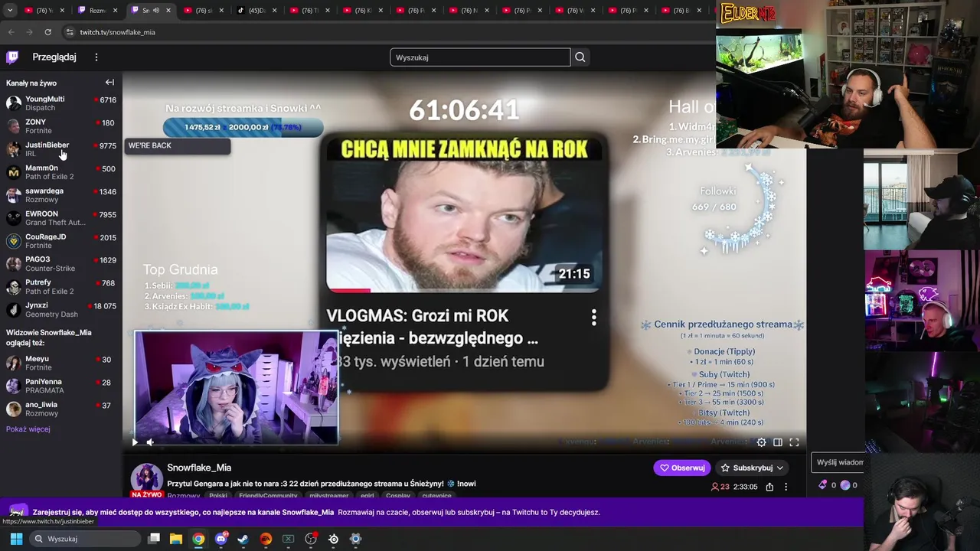Focus the Windows taskbar Wyszukaj search box

pyautogui.click(x=87, y=539)
